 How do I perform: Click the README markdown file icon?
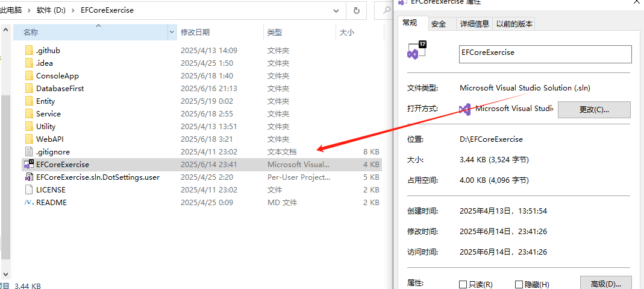point(29,202)
